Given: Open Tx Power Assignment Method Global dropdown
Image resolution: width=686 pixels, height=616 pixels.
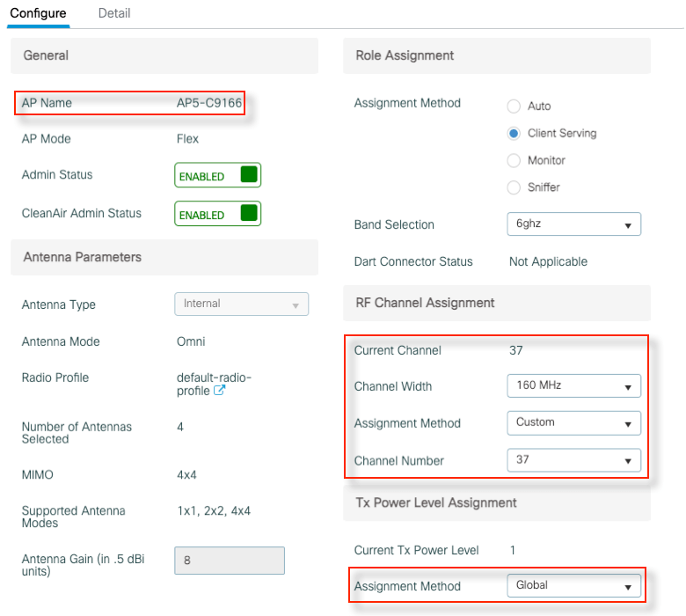Looking at the screenshot, I should [x=573, y=585].
